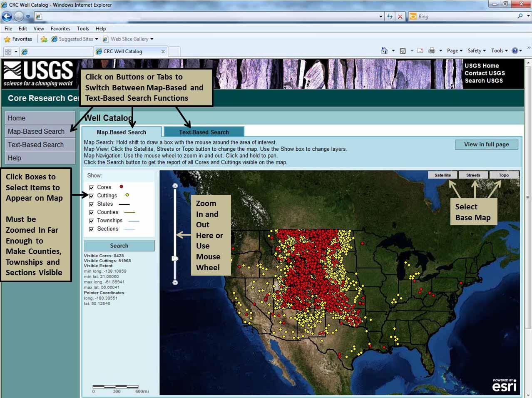Click the Home page icon in command bar
The height and width of the screenshot is (398, 532).
[384, 51]
